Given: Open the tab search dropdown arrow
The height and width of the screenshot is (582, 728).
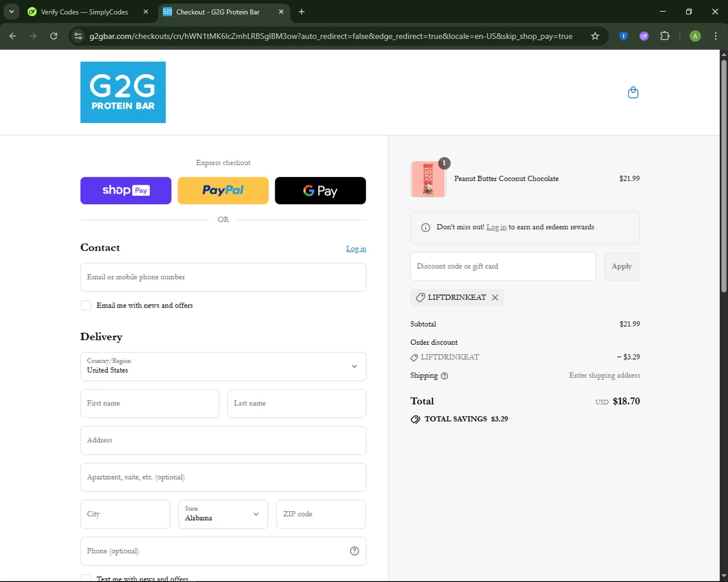Looking at the screenshot, I should 11,12.
